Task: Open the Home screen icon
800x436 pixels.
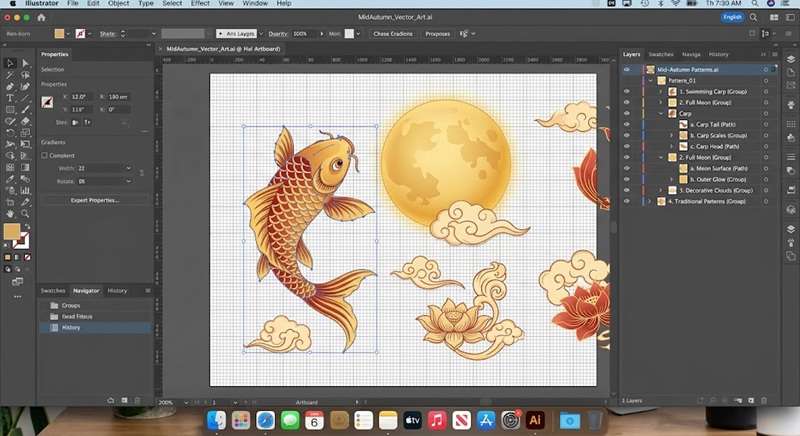Action: click(x=41, y=17)
